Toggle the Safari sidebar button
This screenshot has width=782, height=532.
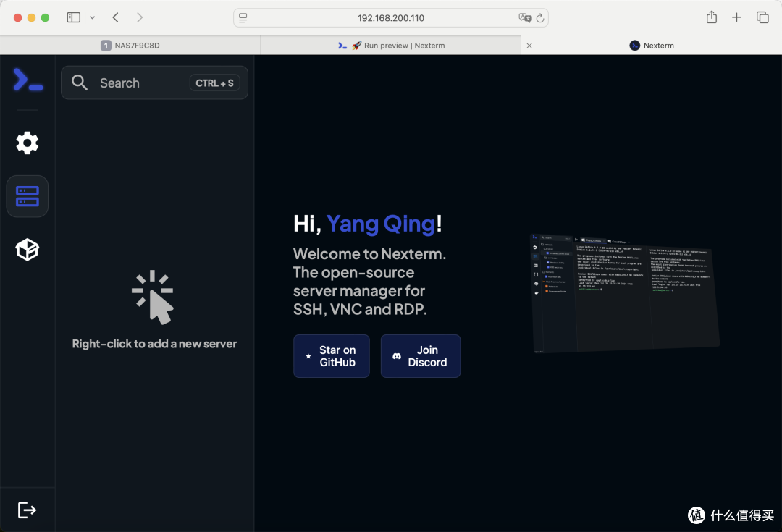[x=73, y=17]
